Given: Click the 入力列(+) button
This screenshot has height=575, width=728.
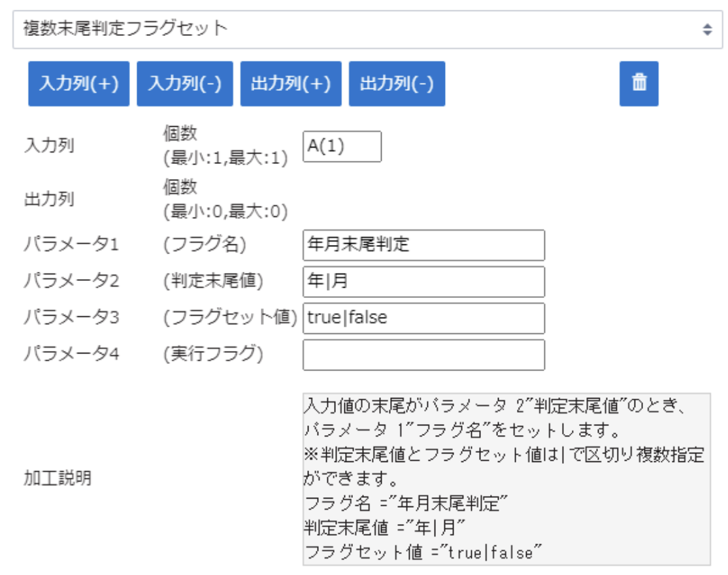Looking at the screenshot, I should point(79,84).
